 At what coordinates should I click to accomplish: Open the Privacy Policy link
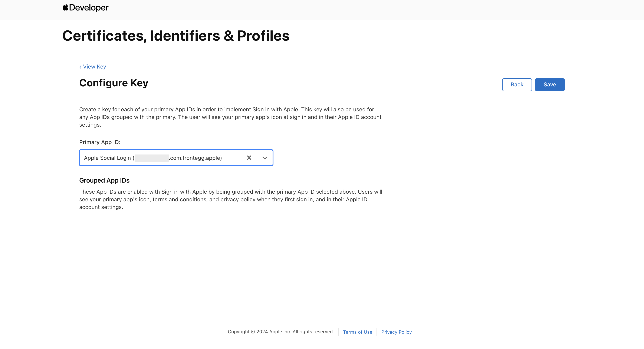click(396, 332)
